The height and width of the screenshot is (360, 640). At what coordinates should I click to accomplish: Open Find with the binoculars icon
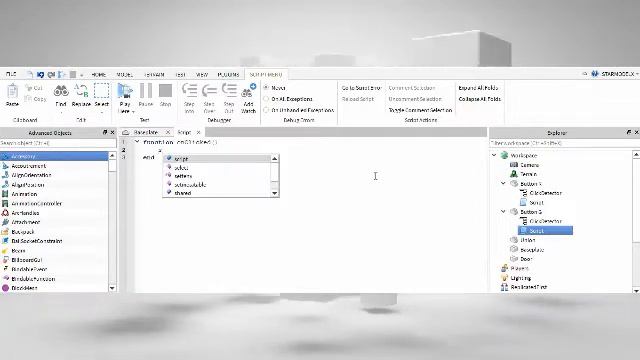tap(61, 91)
